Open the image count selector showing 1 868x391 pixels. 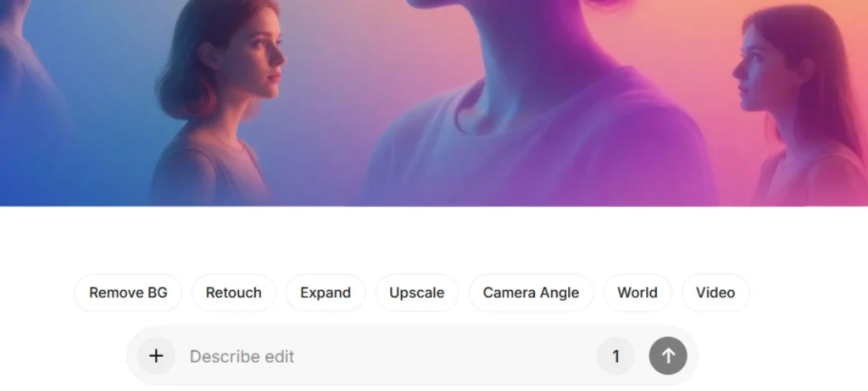click(615, 356)
